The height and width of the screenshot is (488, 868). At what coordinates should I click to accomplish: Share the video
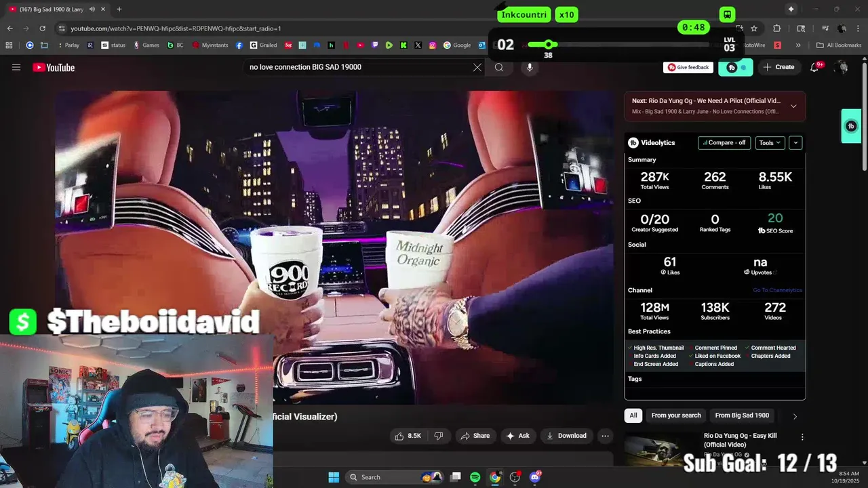(x=475, y=436)
